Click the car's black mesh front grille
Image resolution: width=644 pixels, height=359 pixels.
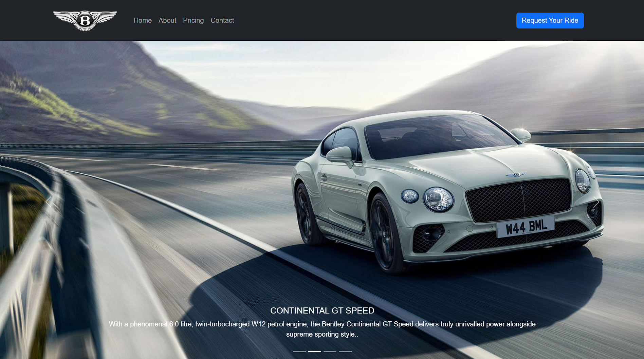coord(518,200)
